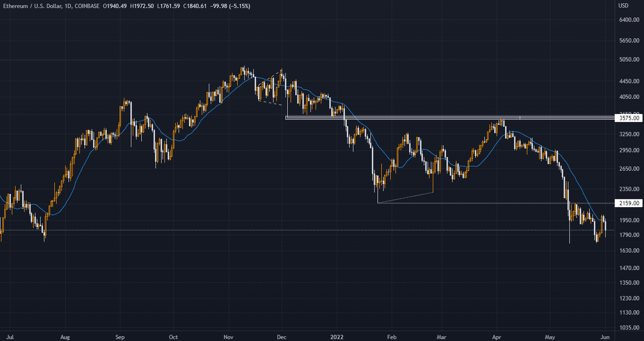Image resolution: width=644 pixels, height=341 pixels.
Task: Click the 6400.00 price axis label
Action: [628, 20]
